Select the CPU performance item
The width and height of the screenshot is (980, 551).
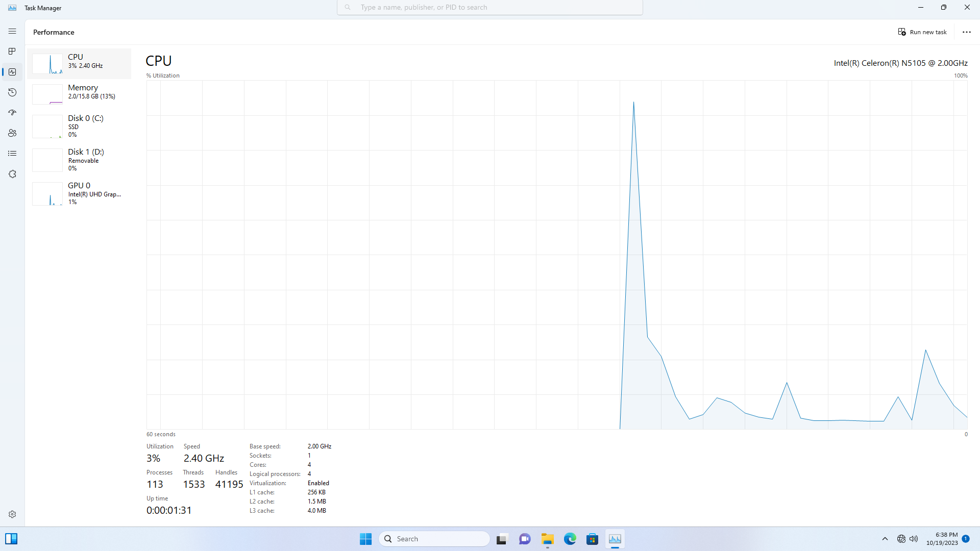click(x=79, y=64)
